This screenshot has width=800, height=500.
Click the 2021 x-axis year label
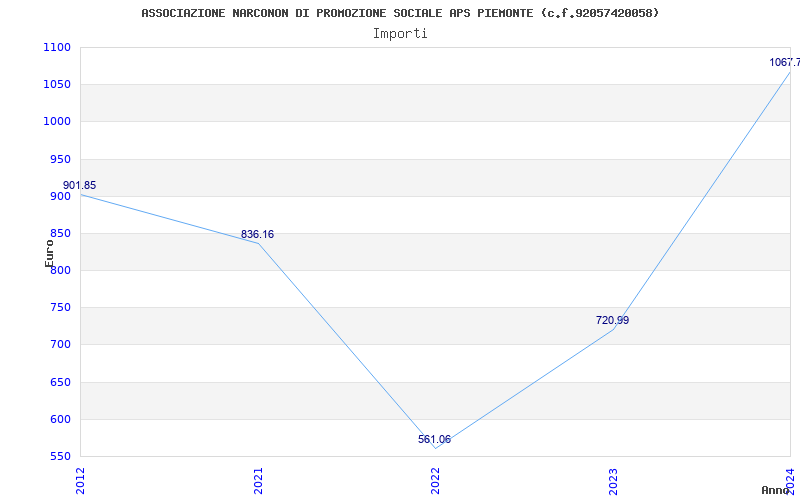click(x=258, y=481)
